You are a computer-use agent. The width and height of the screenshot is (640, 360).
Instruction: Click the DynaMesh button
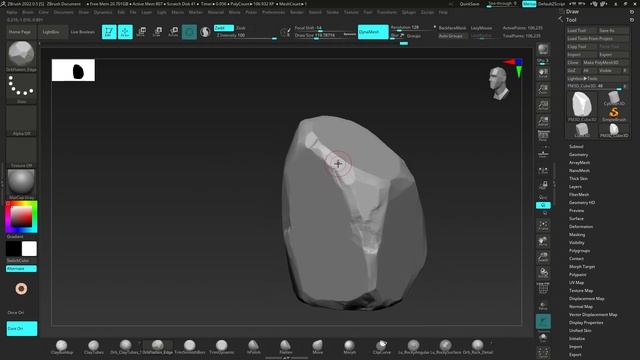373,32
